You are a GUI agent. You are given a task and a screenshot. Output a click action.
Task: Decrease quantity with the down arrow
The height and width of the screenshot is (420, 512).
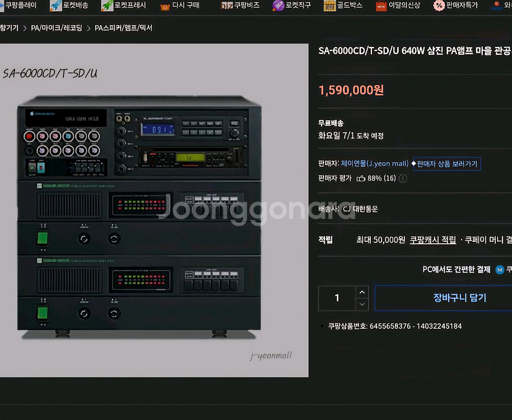point(362,304)
